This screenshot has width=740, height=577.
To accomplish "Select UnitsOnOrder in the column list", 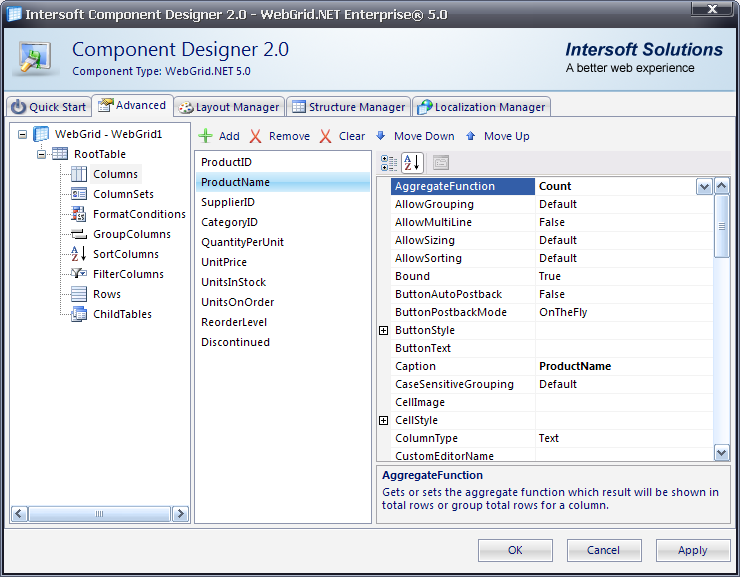I will coord(283,302).
